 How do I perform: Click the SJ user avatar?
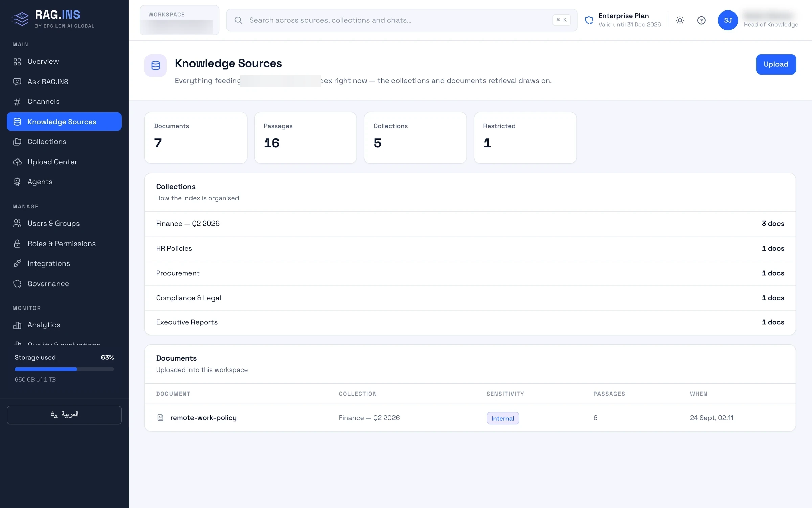click(x=728, y=20)
